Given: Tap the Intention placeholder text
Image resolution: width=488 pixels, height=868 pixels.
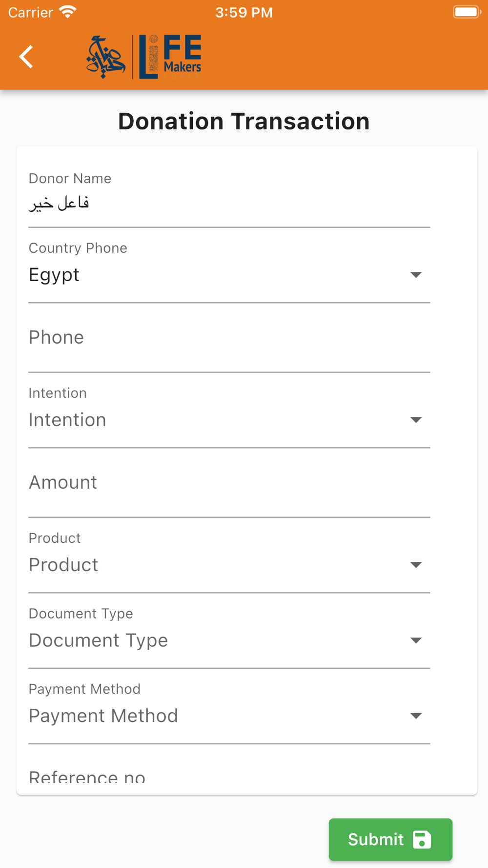Looking at the screenshot, I should (67, 420).
